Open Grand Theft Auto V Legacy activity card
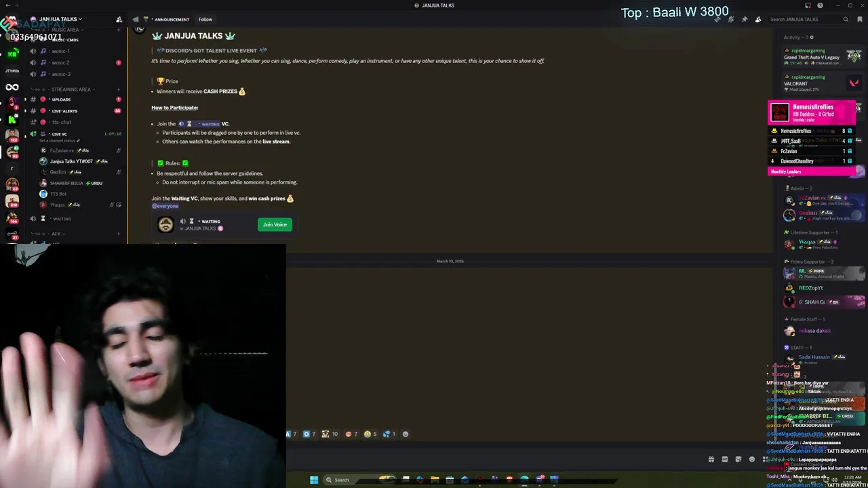Viewport: 868px width, 488px height. click(x=823, y=58)
